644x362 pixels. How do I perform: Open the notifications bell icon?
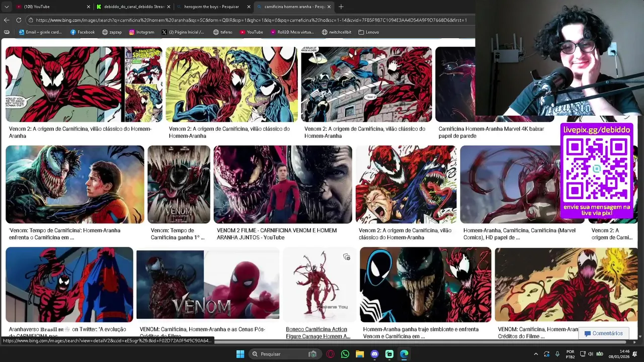(x=635, y=354)
